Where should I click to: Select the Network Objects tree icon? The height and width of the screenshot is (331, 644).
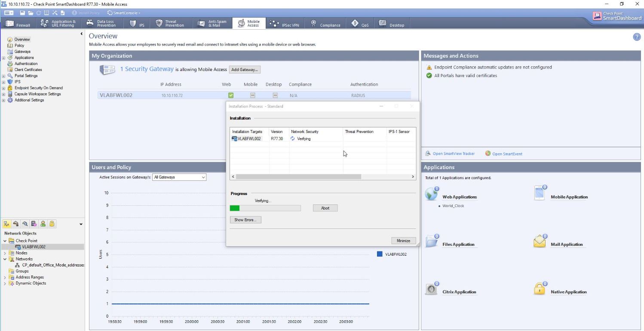[x=7, y=224]
